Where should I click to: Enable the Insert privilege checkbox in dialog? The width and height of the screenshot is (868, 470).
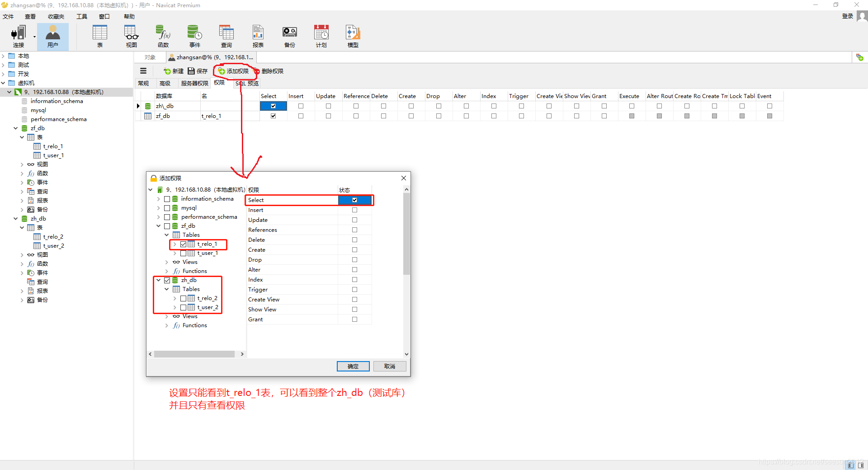point(354,210)
